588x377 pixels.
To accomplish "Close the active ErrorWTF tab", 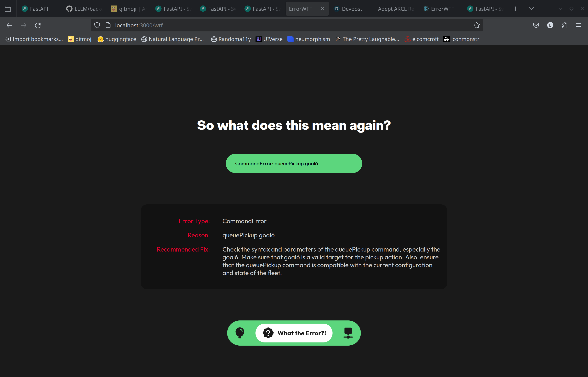I will [322, 9].
